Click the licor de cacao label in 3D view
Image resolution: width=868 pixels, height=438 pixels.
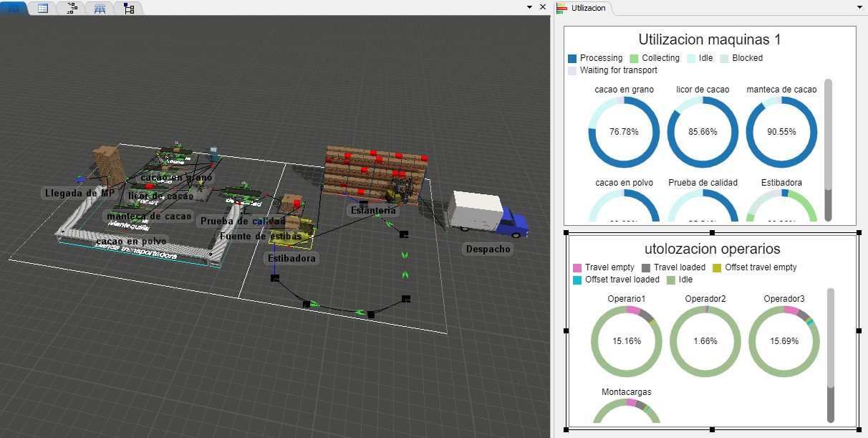161,196
